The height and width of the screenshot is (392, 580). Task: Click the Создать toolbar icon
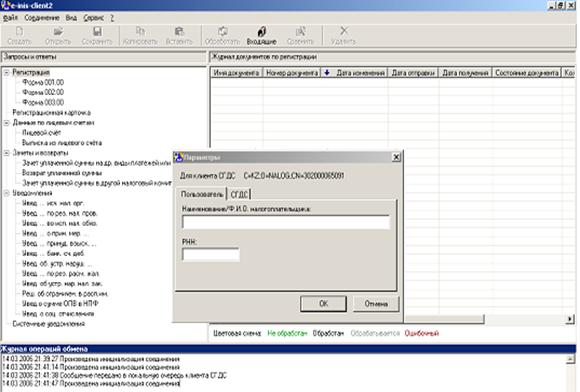pyautogui.click(x=19, y=36)
